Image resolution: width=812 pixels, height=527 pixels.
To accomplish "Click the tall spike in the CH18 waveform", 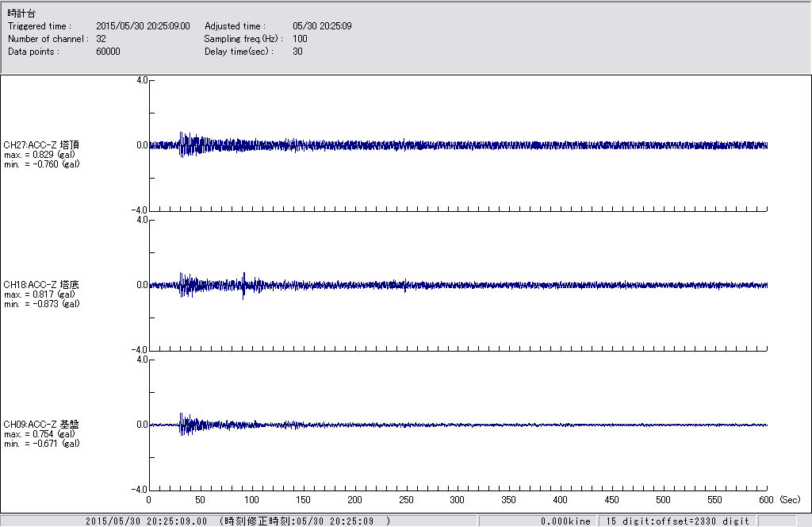I will [243, 282].
